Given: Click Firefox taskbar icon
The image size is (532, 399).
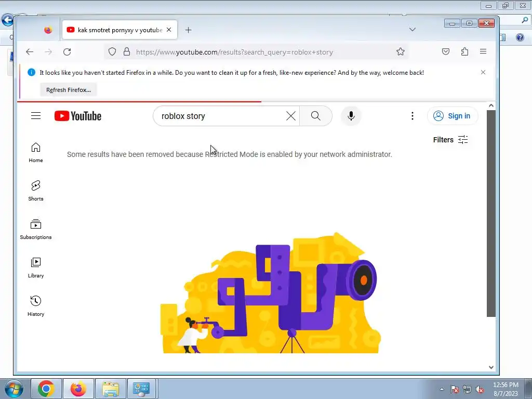Looking at the screenshot, I should [x=78, y=389].
